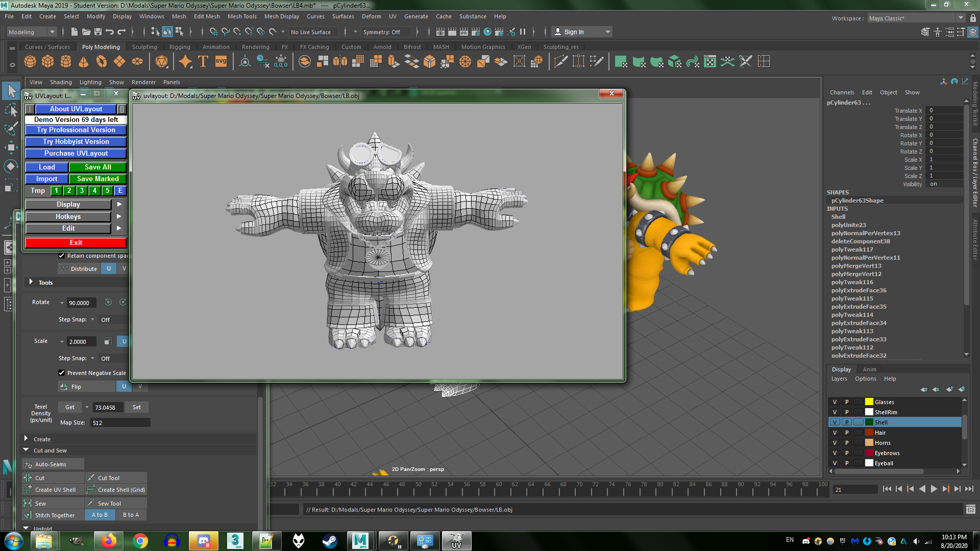This screenshot has height=551, width=980.
Task: Click the Mirror geometry shelf icon
Action: click(x=340, y=62)
